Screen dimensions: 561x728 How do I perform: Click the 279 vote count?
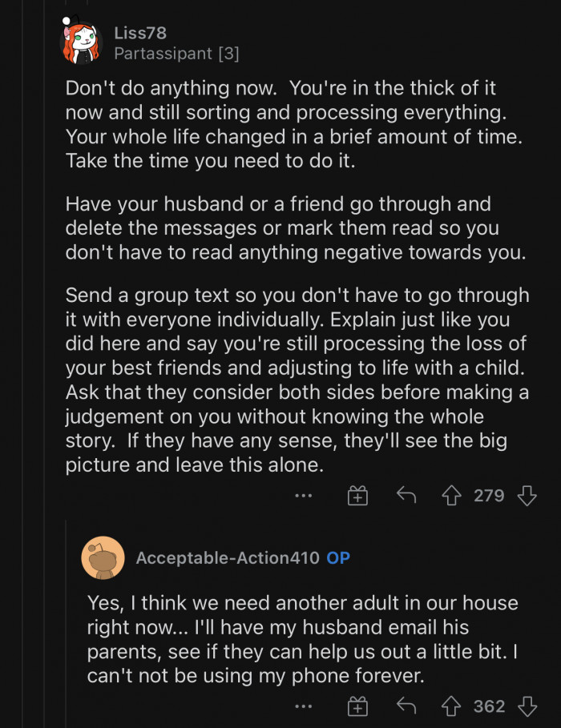(x=489, y=496)
